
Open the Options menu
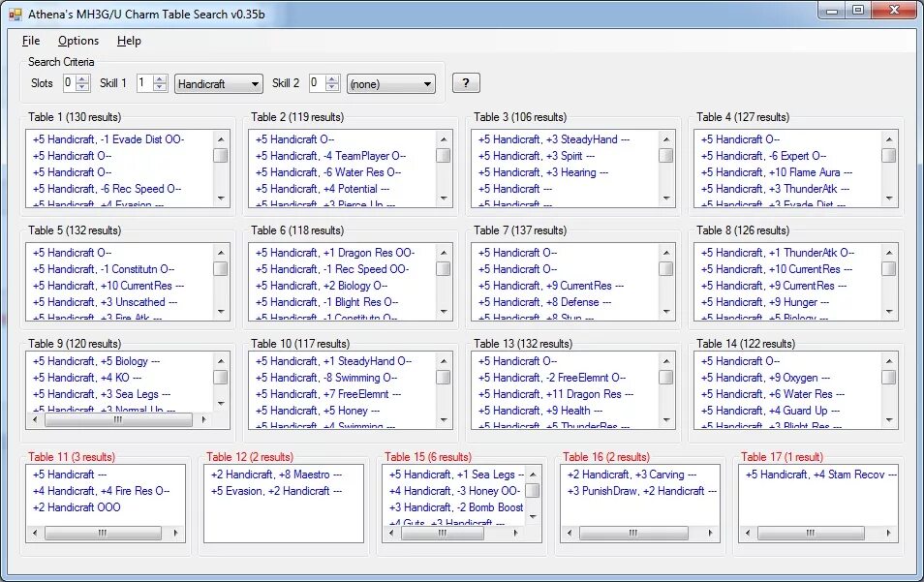coord(77,41)
